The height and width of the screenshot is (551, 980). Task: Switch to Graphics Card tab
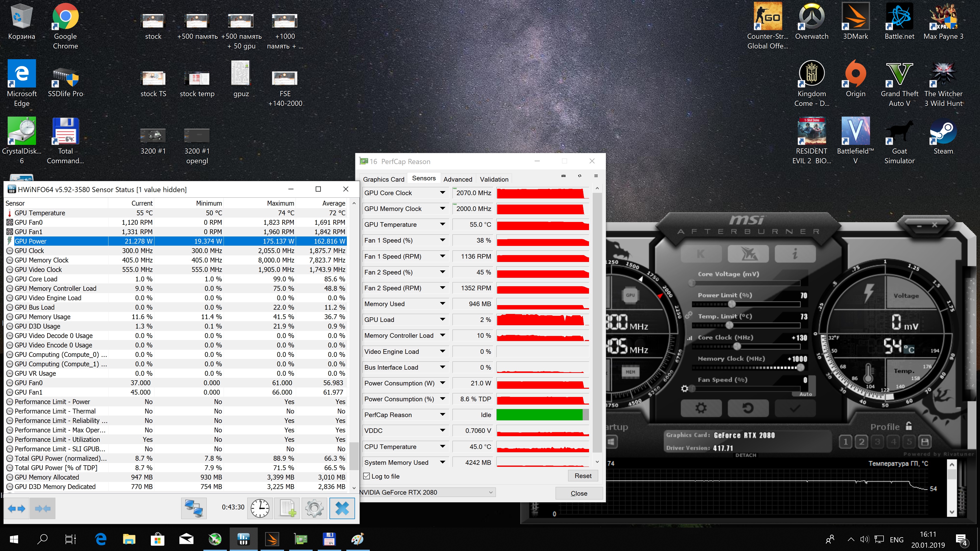[383, 179]
